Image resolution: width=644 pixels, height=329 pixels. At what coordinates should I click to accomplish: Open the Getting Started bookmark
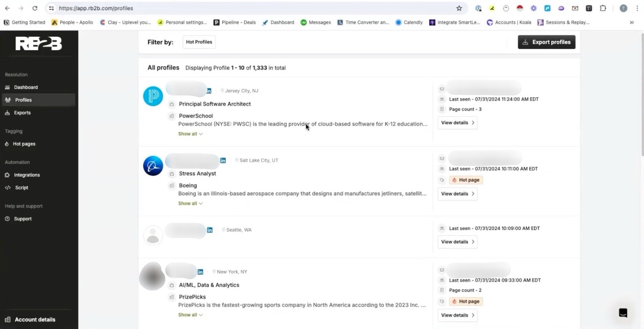[x=24, y=22]
